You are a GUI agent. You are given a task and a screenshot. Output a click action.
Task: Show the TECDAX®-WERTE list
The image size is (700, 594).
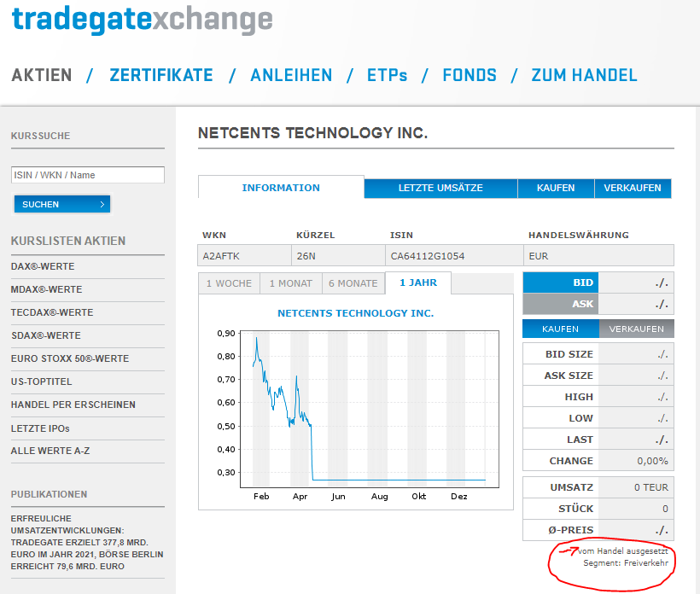[52, 312]
